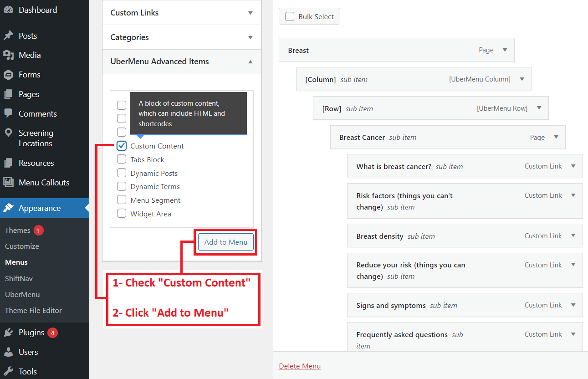588x379 pixels.
Task: Expand the Categories panel arrow
Action: 250,37
